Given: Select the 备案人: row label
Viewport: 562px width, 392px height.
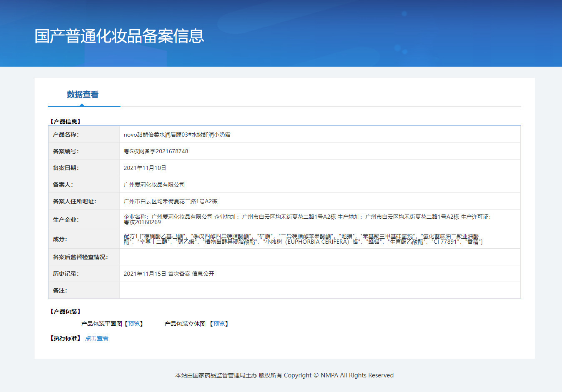Looking at the screenshot, I should (63, 185).
